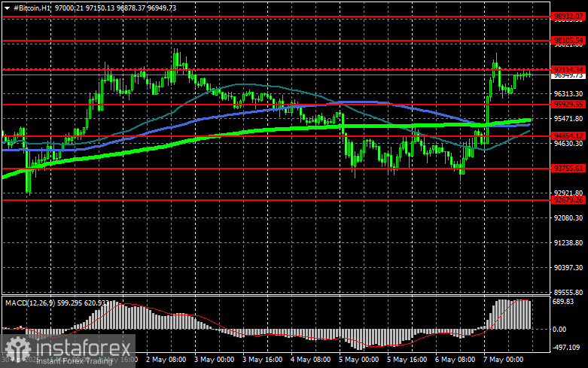This screenshot has height=368, width=588.
Task: Click the 5 May 16:00 time axis label
Action: tap(407, 360)
